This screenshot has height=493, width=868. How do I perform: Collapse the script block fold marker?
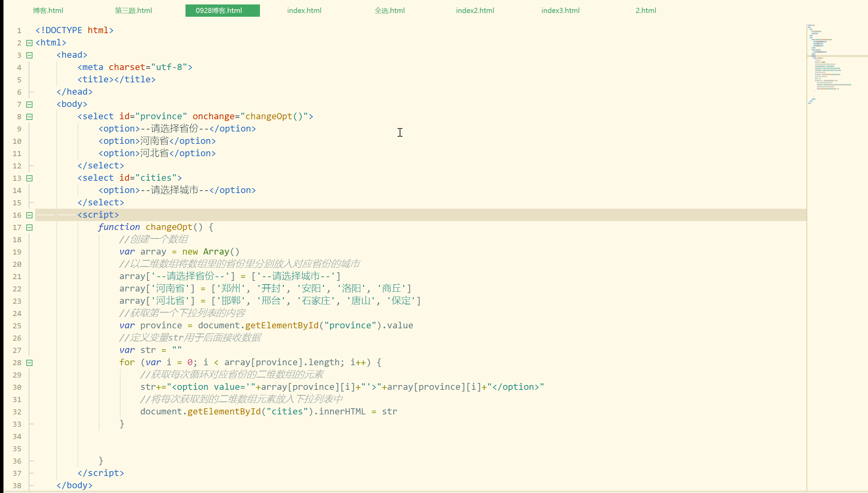(29, 215)
